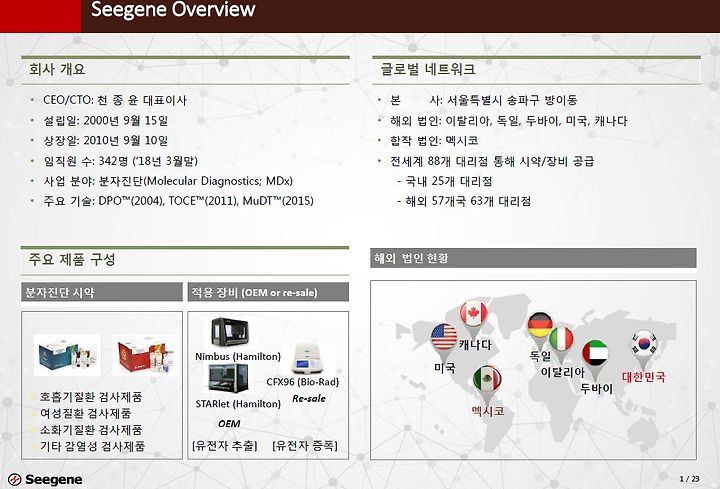Click the 글로벌 네트워크 section heading
Screen dimensions: 720x489
(x=428, y=69)
